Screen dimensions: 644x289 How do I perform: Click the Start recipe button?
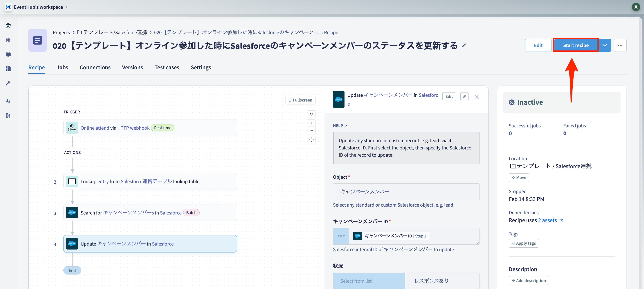(576, 45)
